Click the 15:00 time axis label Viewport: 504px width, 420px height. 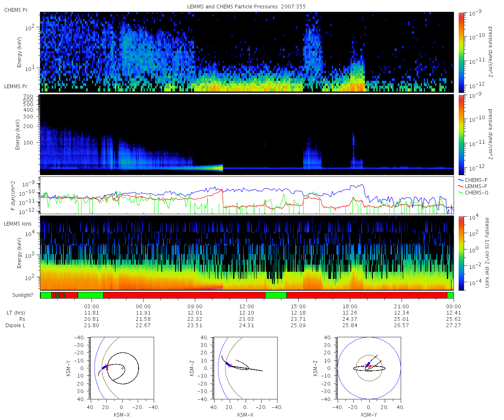(298, 306)
